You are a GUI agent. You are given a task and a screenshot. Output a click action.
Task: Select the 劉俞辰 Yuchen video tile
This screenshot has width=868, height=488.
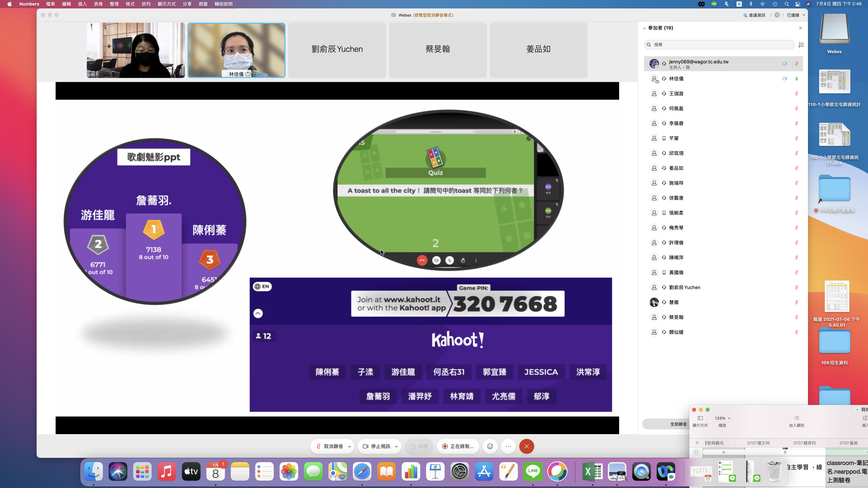[x=337, y=50]
